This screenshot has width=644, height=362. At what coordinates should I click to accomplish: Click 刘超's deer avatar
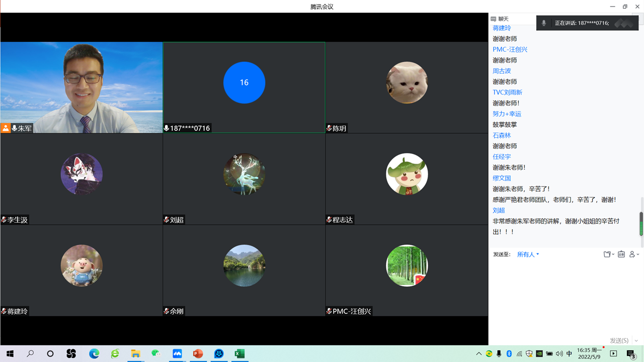[x=244, y=174]
